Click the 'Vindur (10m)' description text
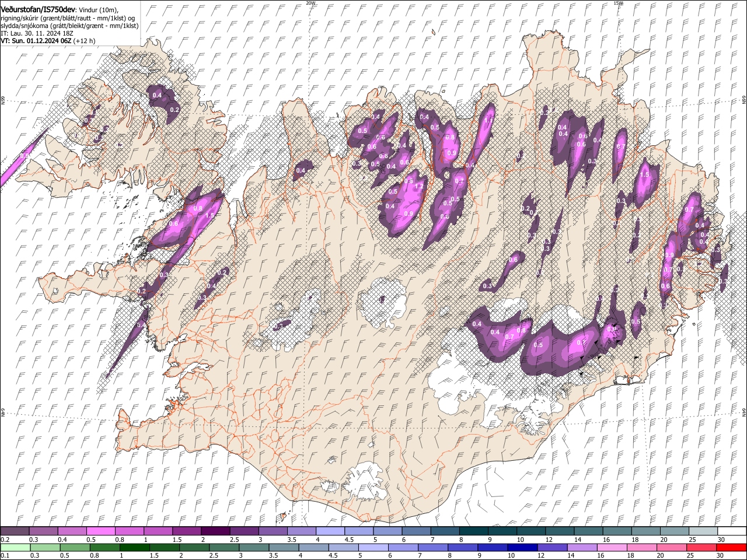This screenshot has height=560, width=747. [97, 9]
